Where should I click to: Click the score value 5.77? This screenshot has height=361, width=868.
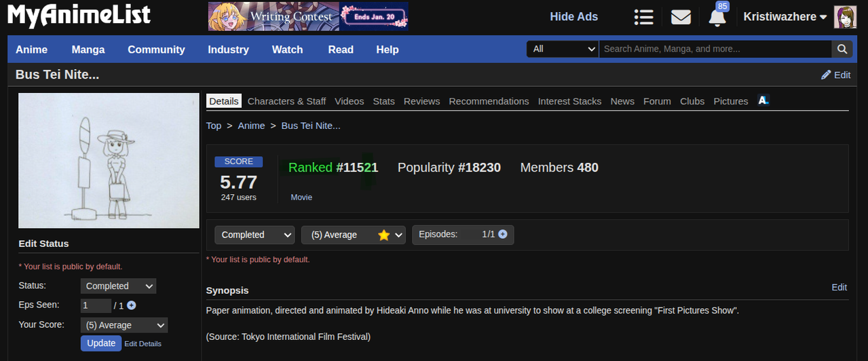click(239, 182)
